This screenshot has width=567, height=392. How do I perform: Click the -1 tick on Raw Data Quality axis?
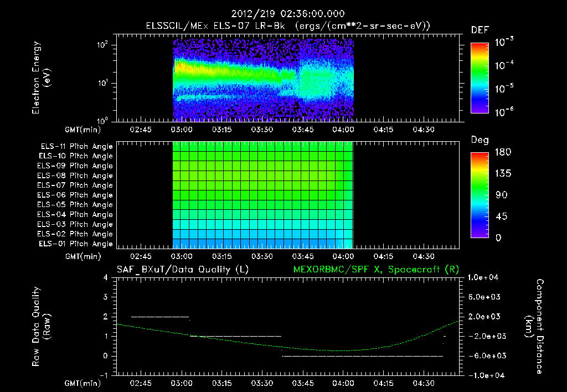coord(104,375)
